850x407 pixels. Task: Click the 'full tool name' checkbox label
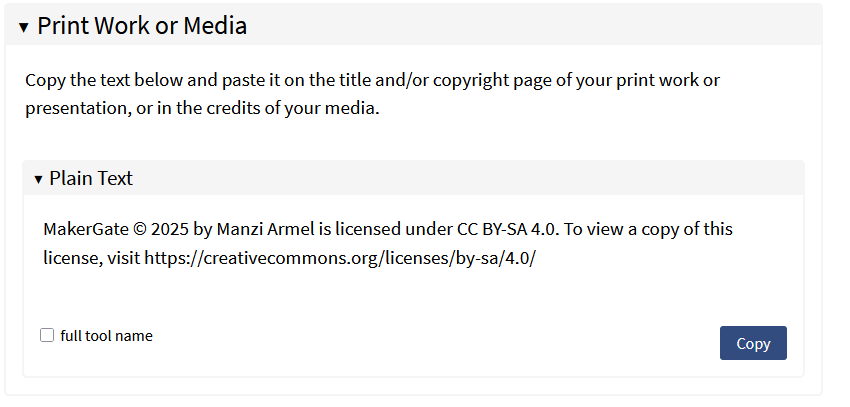pos(106,336)
